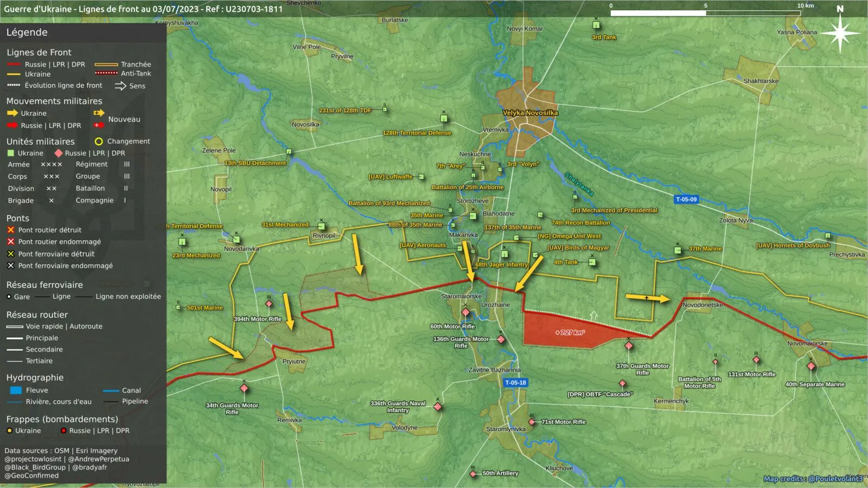Image resolution: width=868 pixels, height=488 pixels.
Task: Select the 40th Separate Marine diamond marker
Action: click(811, 366)
